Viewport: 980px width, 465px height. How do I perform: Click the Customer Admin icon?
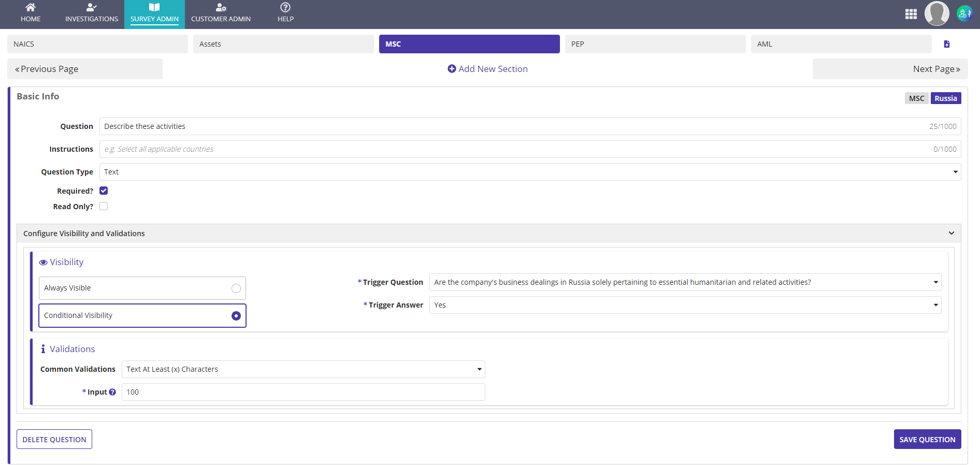221,7
